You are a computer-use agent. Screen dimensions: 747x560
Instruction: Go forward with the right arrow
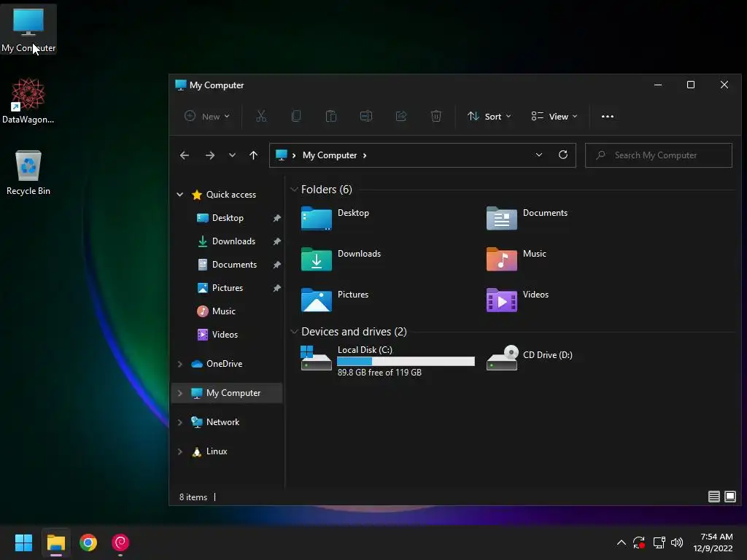pos(209,155)
